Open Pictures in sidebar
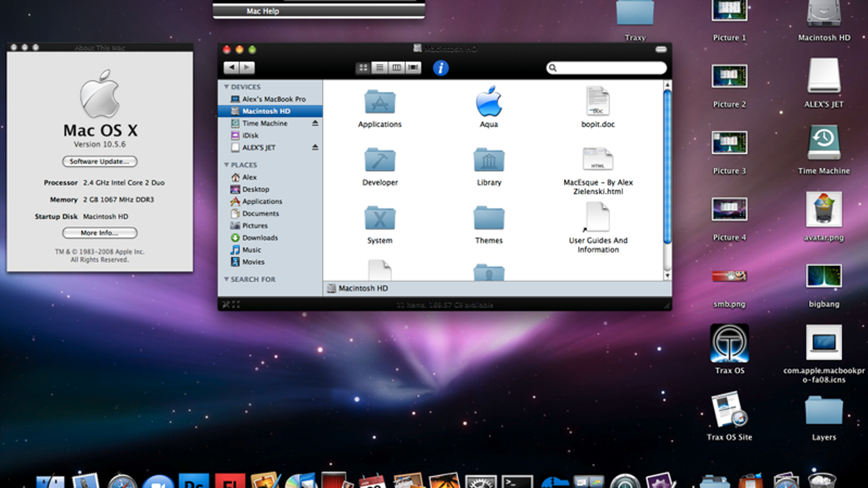The image size is (868, 488). (270, 226)
